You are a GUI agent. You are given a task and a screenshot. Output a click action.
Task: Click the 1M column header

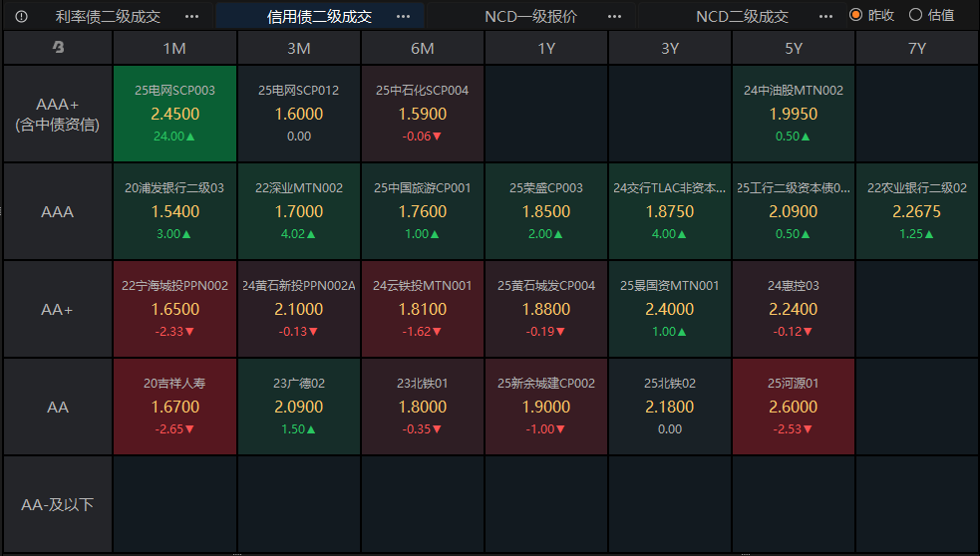coord(174,48)
